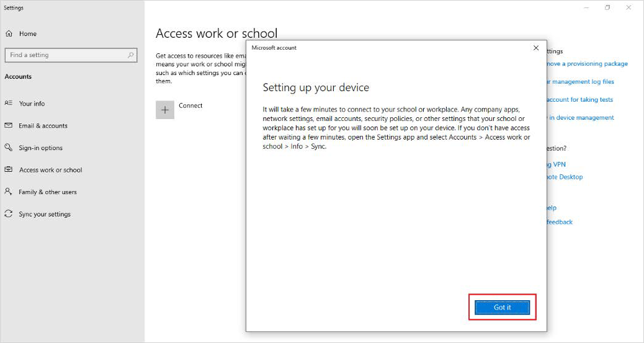Click the Sync your settings arrows icon

pyautogui.click(x=9, y=214)
